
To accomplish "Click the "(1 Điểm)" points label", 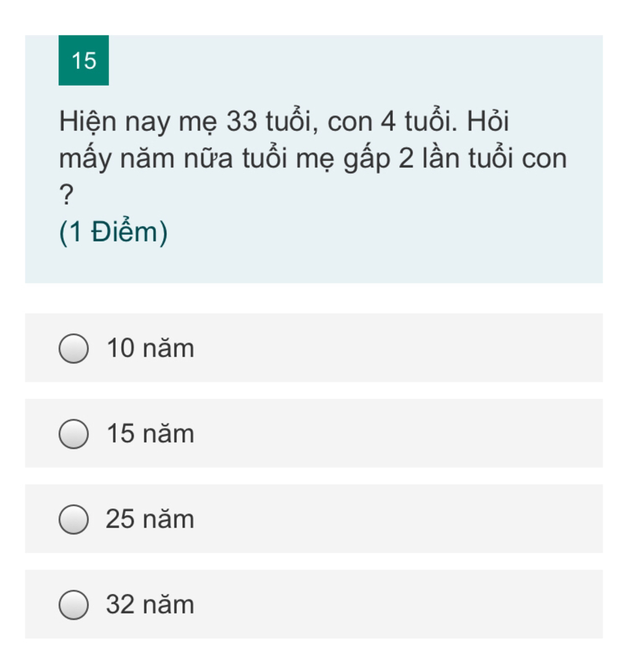I will [113, 233].
